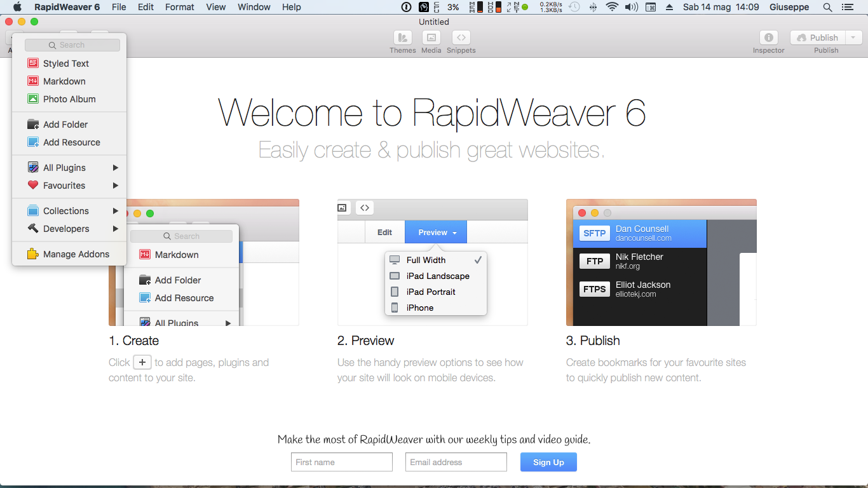Image resolution: width=868 pixels, height=488 pixels.
Task: Open the Snippets toolbar icon
Action: (461, 37)
